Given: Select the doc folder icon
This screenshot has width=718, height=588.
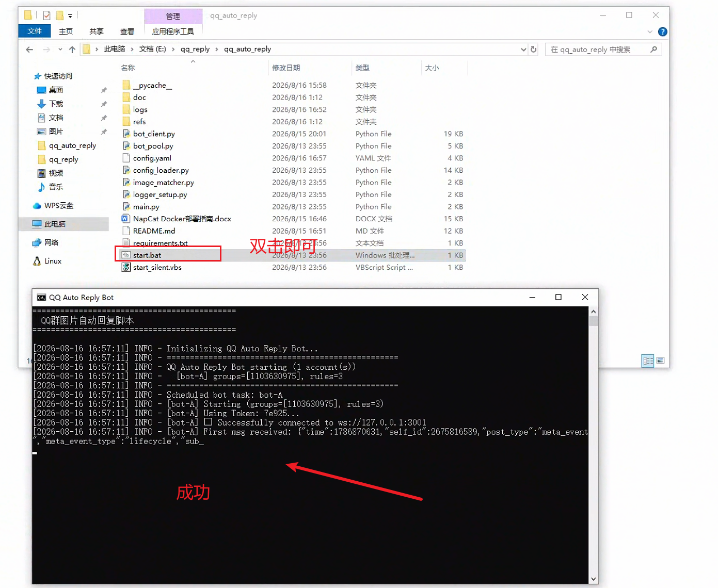Looking at the screenshot, I should [126, 97].
